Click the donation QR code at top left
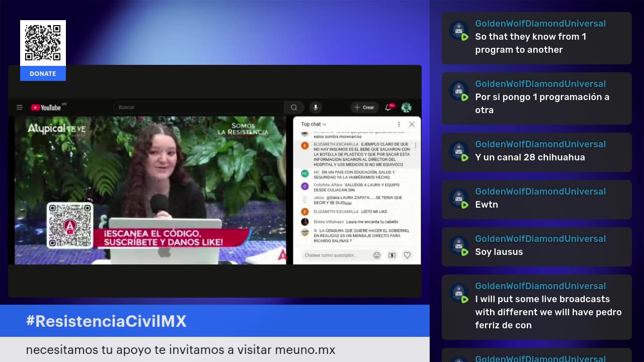Screen dimensions: 644x362 (x=43, y=43)
